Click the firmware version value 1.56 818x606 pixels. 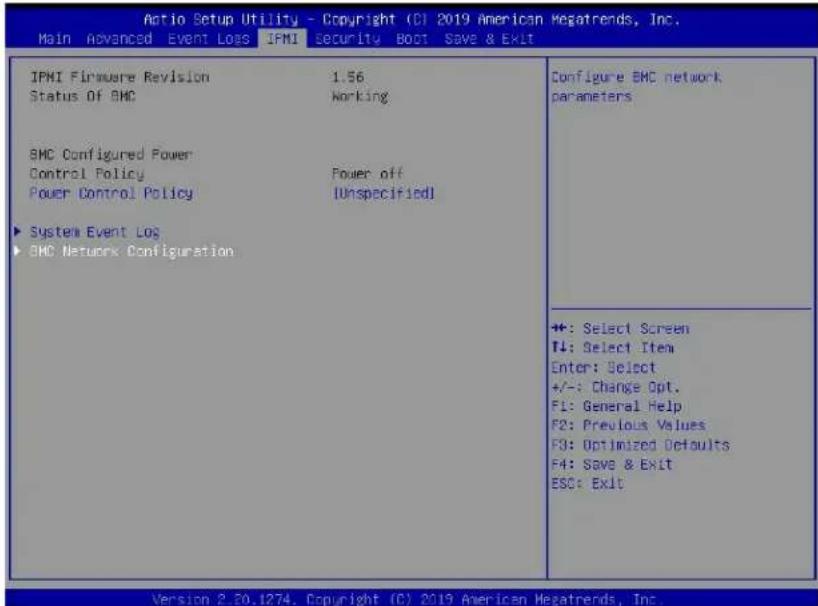(x=348, y=77)
